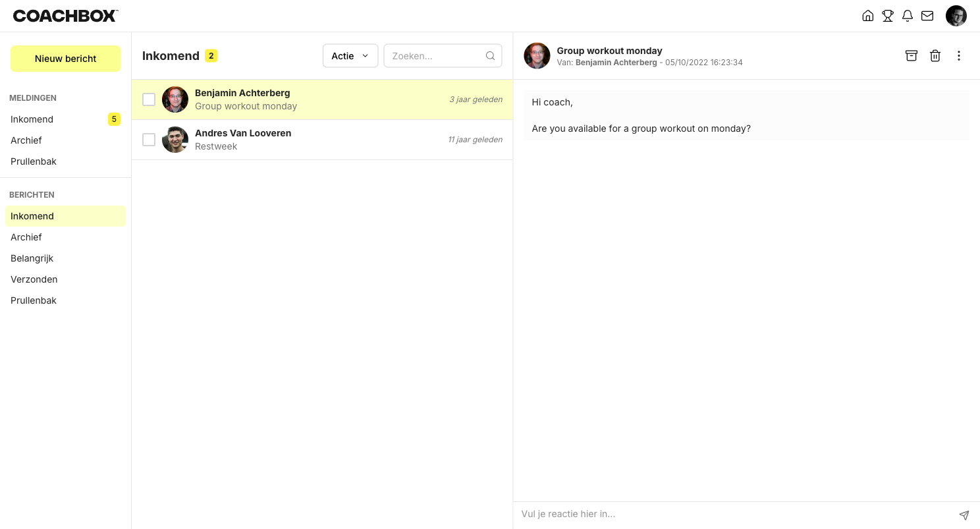This screenshot has width=980, height=529.
Task: Open Prullenbak under Meldingen
Action: [65, 161]
